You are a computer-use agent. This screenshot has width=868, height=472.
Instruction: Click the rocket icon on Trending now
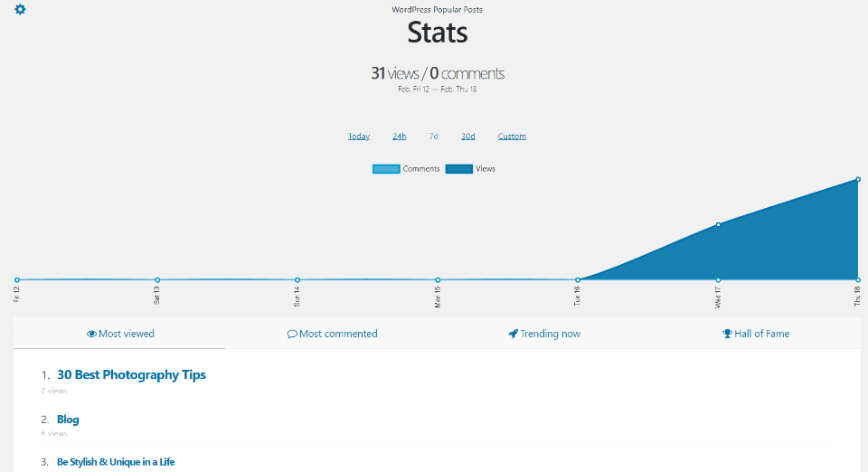coord(514,334)
